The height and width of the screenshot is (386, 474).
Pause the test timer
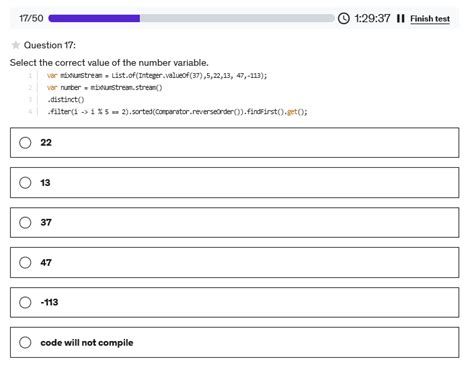click(x=401, y=19)
